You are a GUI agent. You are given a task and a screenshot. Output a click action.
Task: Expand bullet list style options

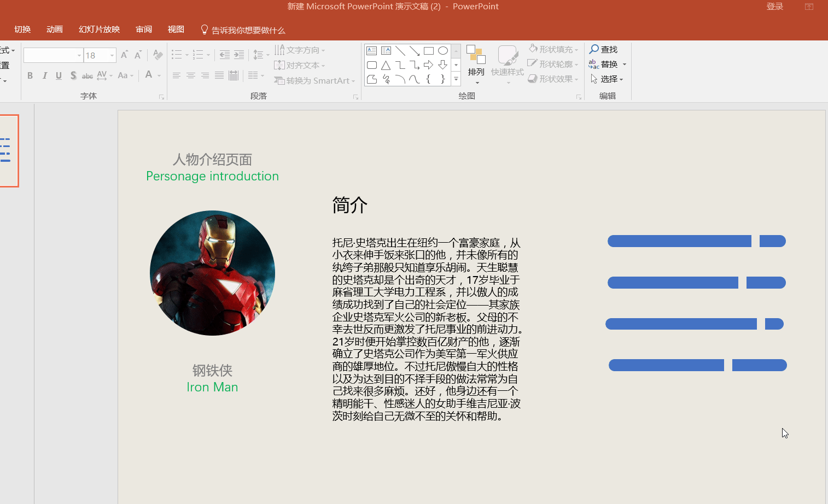(187, 55)
